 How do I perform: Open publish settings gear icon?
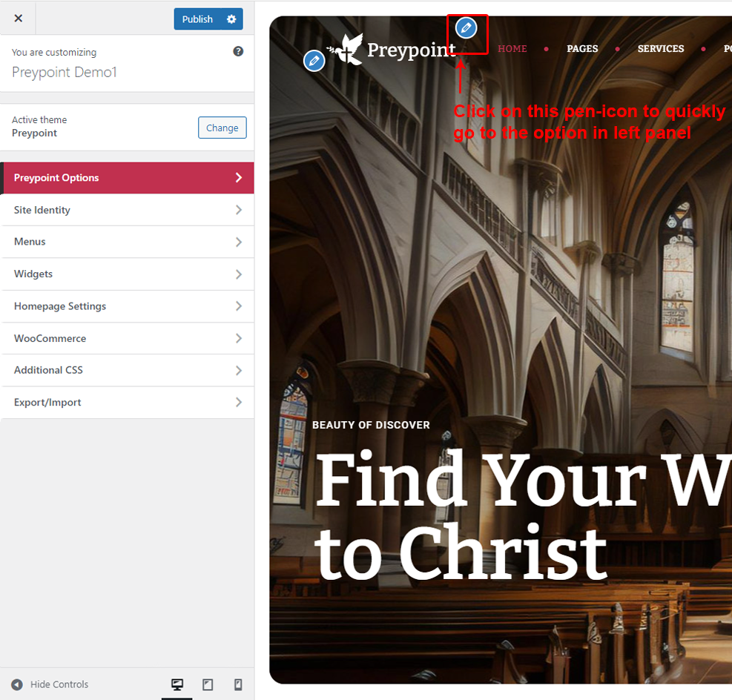point(231,19)
